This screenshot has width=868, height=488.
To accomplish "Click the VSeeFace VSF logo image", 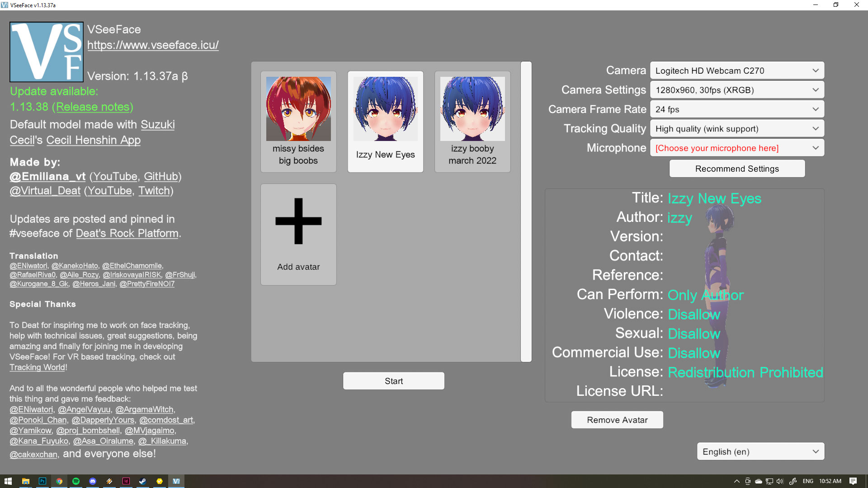I will pyautogui.click(x=47, y=52).
